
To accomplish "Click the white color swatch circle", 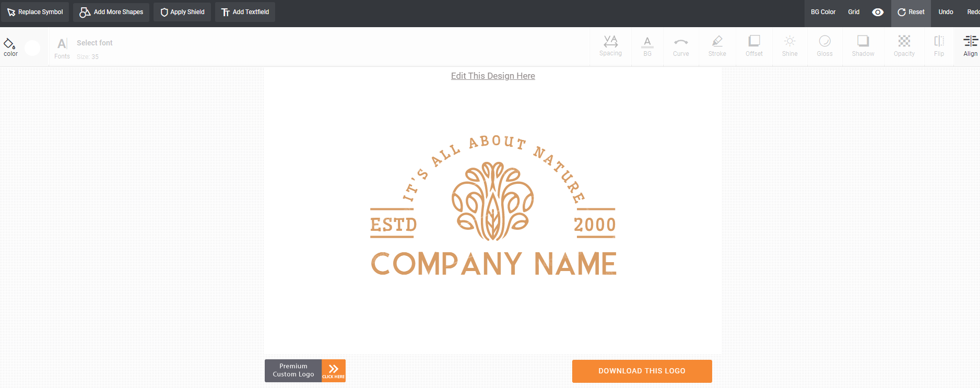I will tap(32, 48).
